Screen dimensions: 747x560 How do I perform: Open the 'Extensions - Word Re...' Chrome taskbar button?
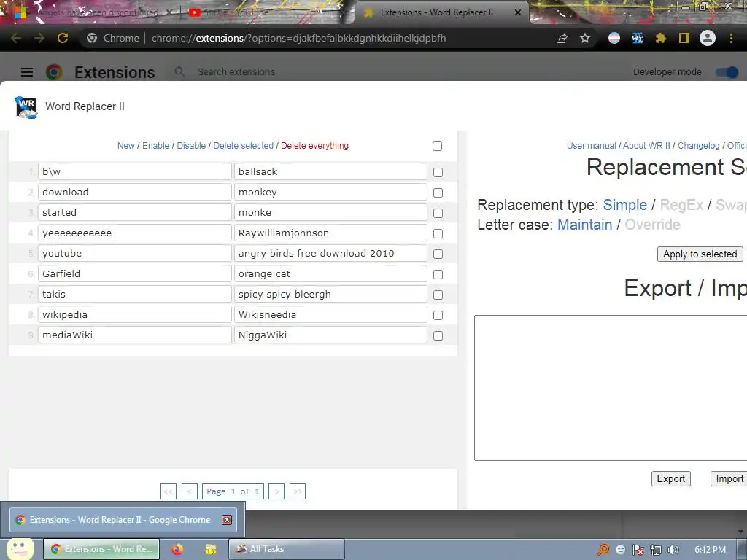(101, 549)
